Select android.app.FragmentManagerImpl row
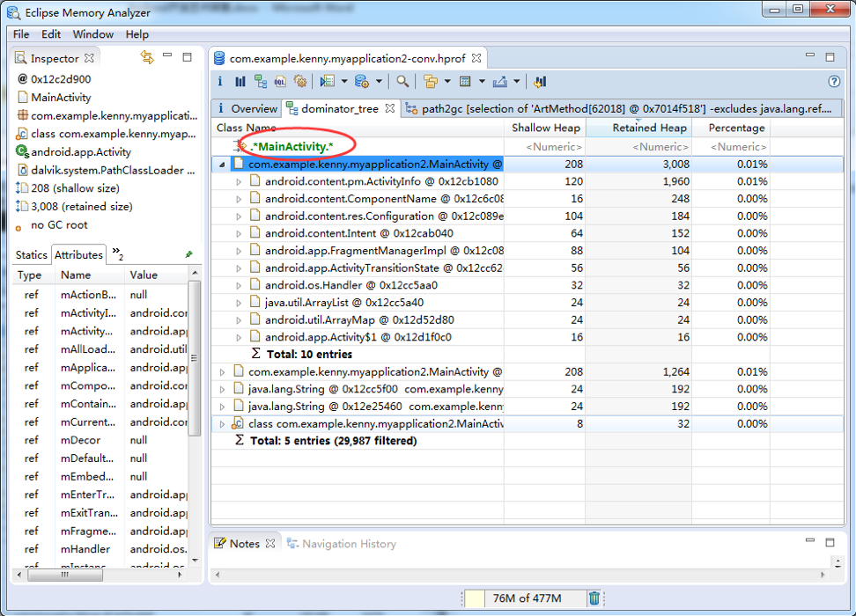 click(x=527, y=251)
